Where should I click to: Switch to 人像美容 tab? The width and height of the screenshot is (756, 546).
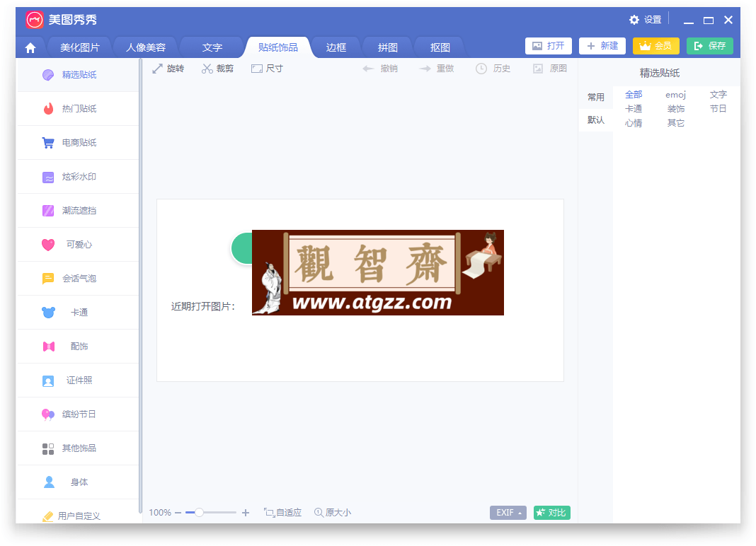[x=146, y=47]
